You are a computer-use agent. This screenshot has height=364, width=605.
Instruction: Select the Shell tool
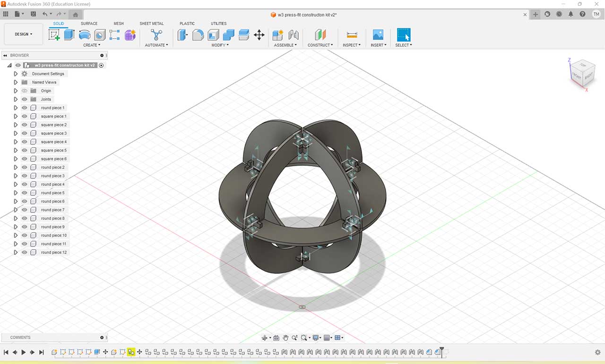[x=213, y=35]
